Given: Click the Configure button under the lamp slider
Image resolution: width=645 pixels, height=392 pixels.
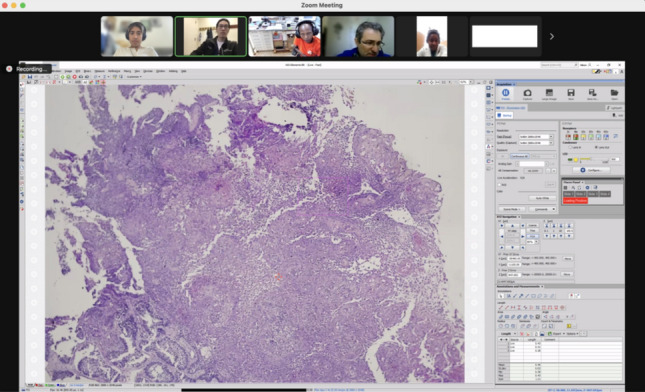Looking at the screenshot, I should click(591, 170).
